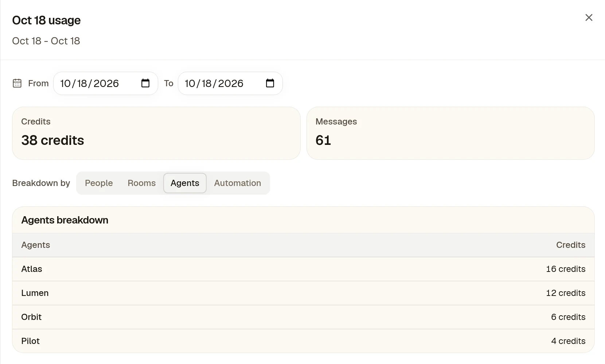Click the calendar icon beside From label
This screenshot has height=364, width=605.
pos(17,83)
